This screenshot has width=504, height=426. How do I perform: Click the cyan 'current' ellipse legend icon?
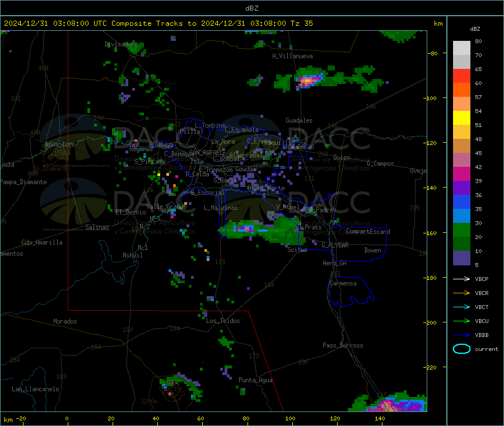461,349
